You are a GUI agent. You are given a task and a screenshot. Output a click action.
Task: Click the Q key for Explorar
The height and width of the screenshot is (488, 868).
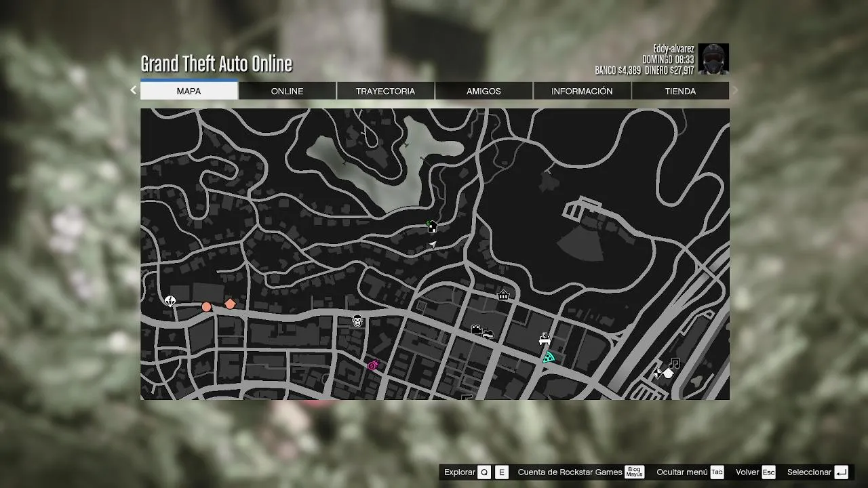[484, 472]
